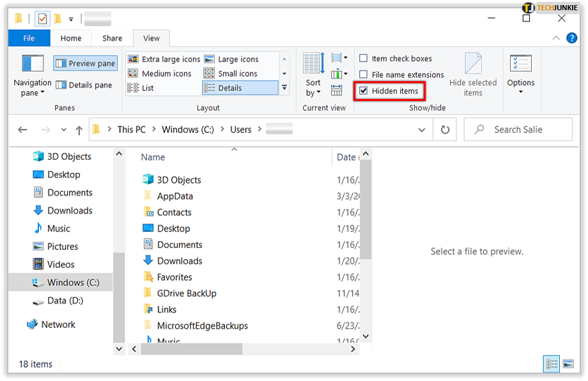
Task: Select Documents in navigation pane
Action: tap(63, 192)
